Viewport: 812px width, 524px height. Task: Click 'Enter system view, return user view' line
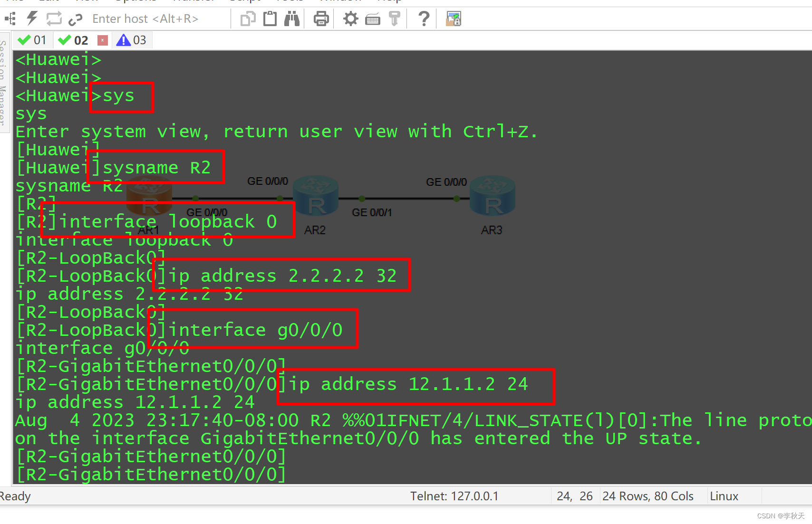point(276,132)
